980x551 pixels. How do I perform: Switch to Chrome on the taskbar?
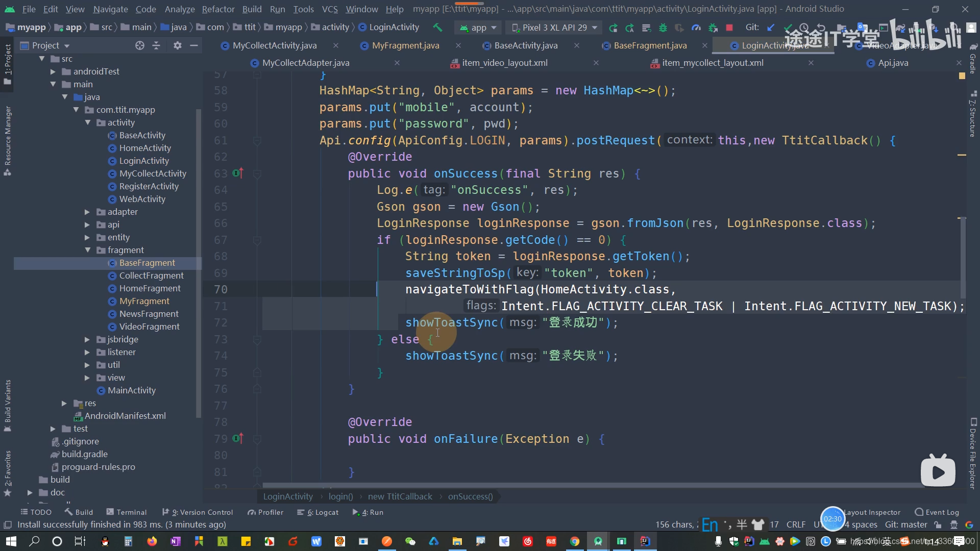coord(575,541)
